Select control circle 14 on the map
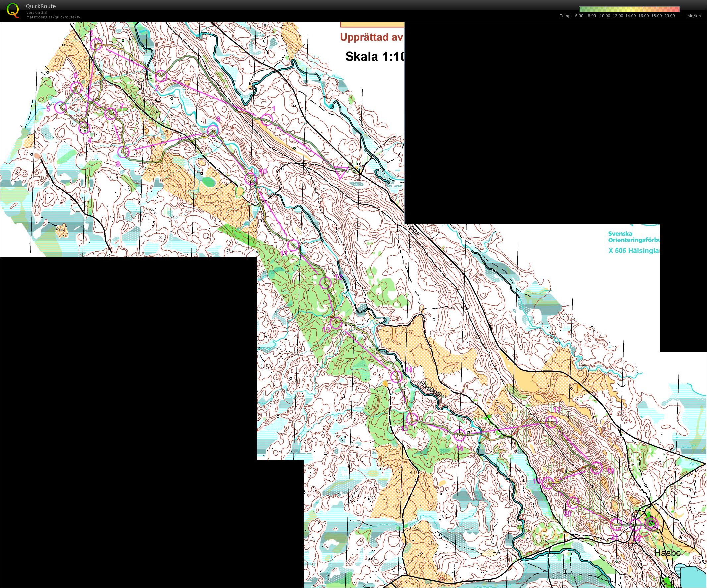 [397, 376]
